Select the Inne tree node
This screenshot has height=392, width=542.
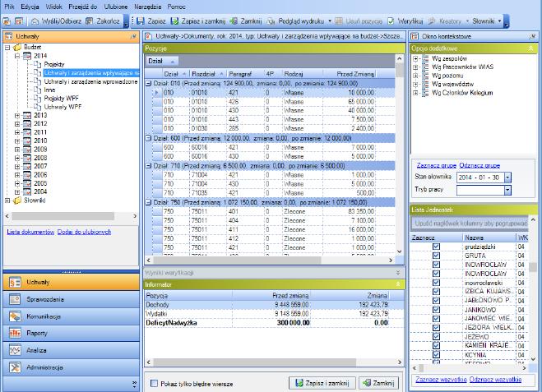[x=49, y=90]
